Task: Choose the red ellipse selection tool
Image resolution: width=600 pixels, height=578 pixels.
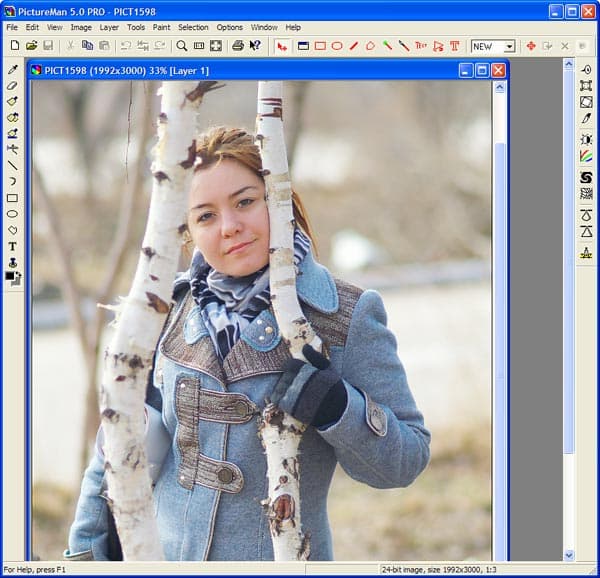Action: (x=337, y=46)
